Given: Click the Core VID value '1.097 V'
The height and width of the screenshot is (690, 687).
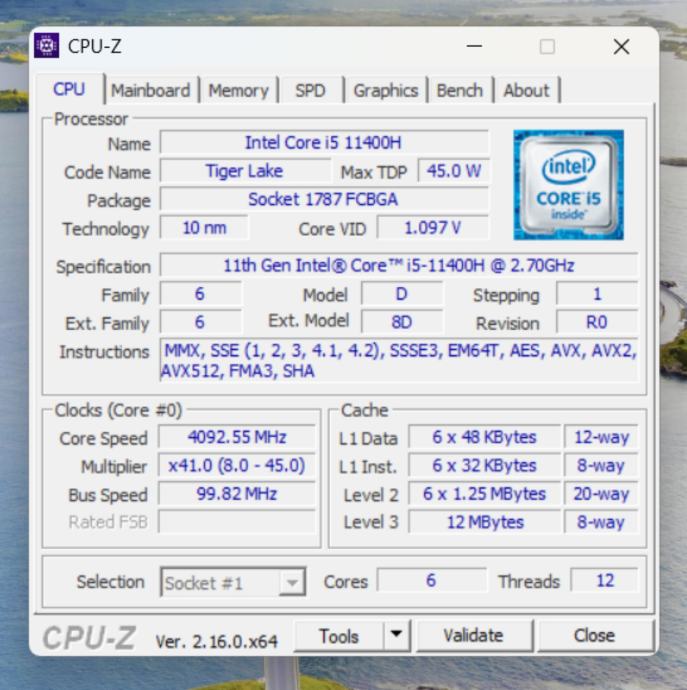Looking at the screenshot, I should pyautogui.click(x=433, y=228).
